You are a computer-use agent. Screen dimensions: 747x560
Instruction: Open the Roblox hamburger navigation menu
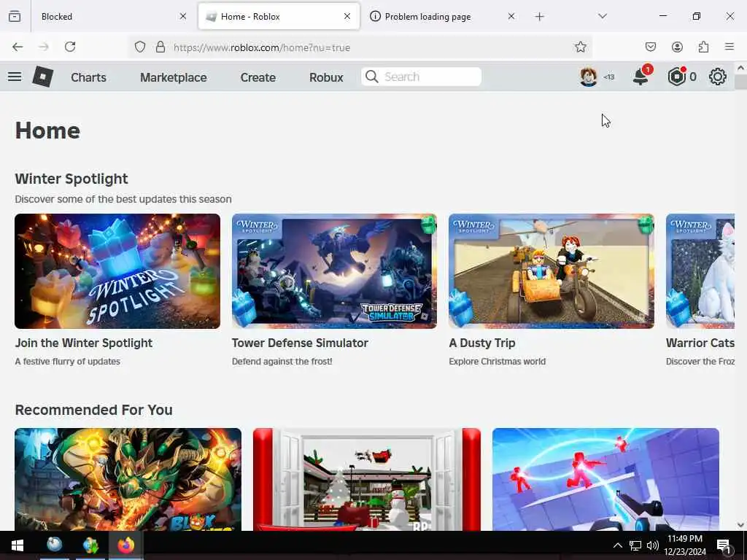tap(15, 77)
